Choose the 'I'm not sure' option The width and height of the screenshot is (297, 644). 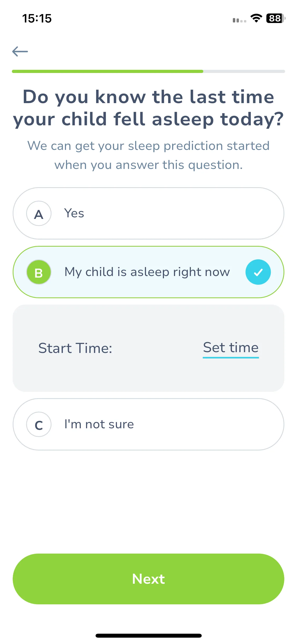click(x=148, y=424)
